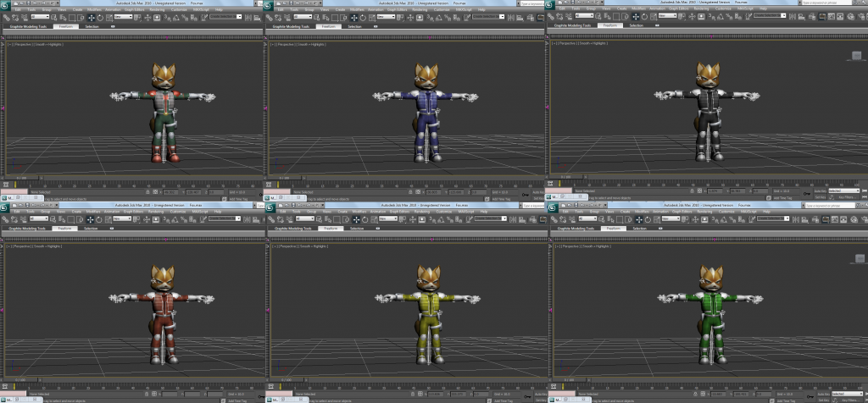Switch to Selection tab in bright green suit window

click(x=640, y=229)
